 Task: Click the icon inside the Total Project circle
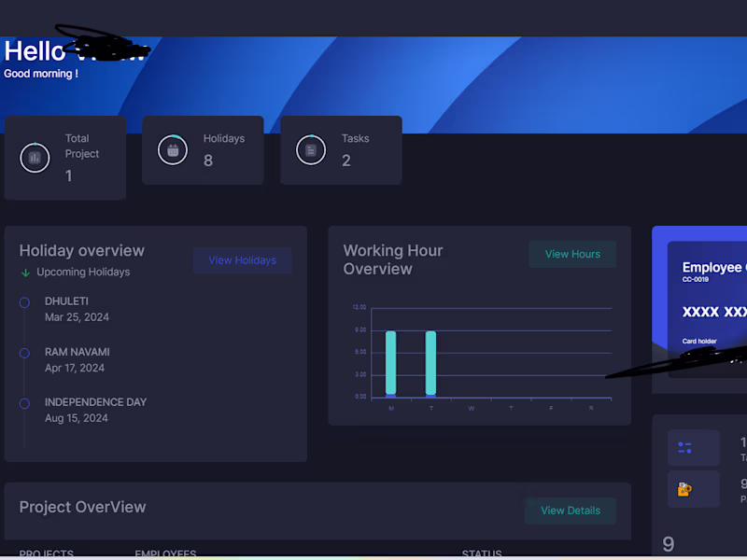coord(35,158)
